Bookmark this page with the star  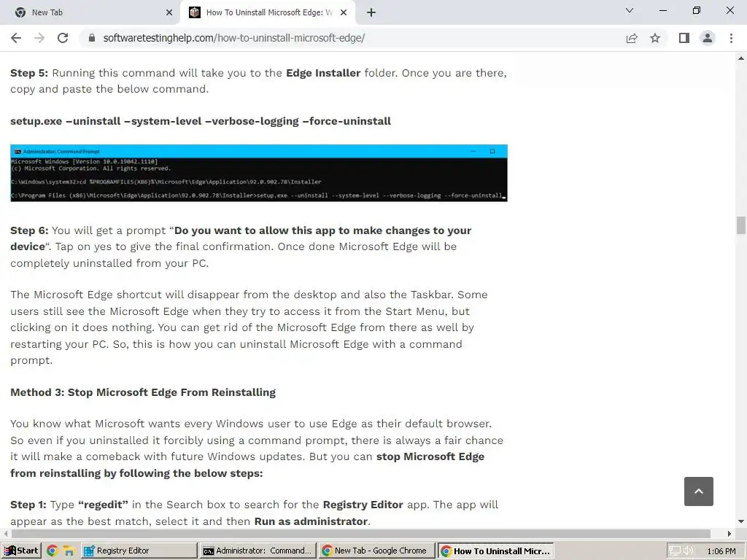655,38
